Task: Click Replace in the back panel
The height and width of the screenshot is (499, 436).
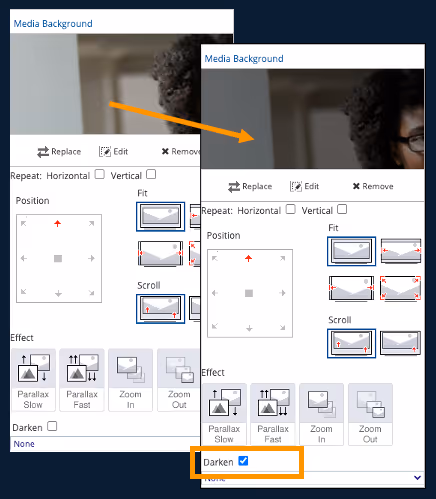Action: [x=59, y=152]
